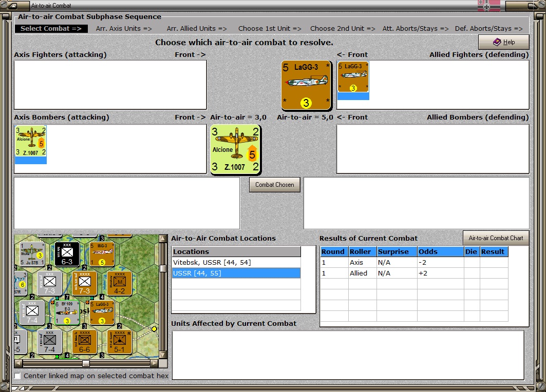Enable Center linked map on selected combat hex

[17, 376]
